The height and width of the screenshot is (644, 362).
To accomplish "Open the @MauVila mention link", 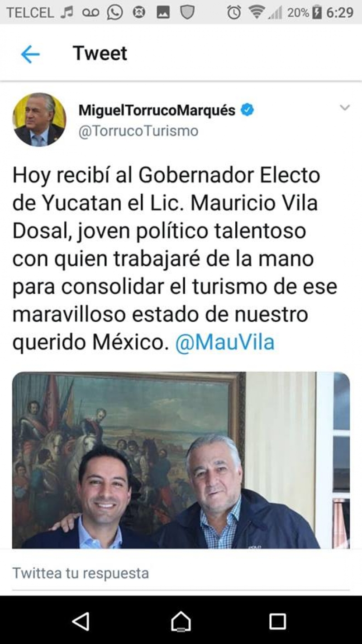I will click(x=225, y=342).
